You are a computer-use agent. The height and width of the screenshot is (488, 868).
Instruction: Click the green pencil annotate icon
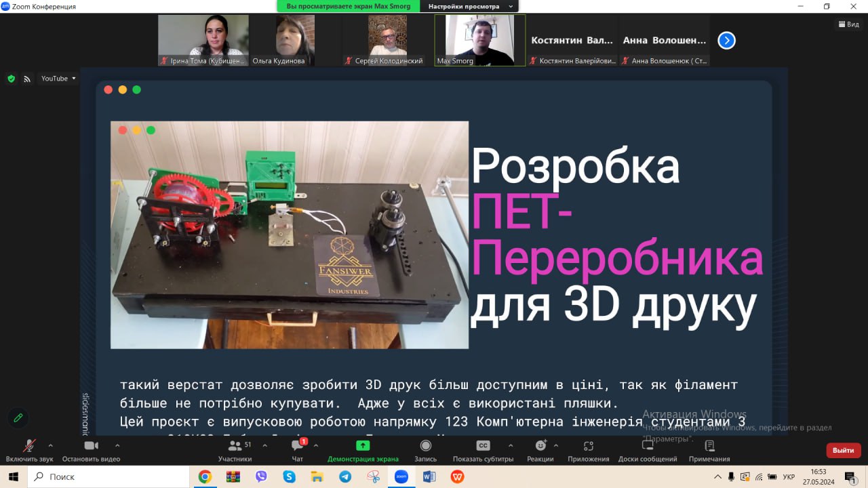point(18,418)
